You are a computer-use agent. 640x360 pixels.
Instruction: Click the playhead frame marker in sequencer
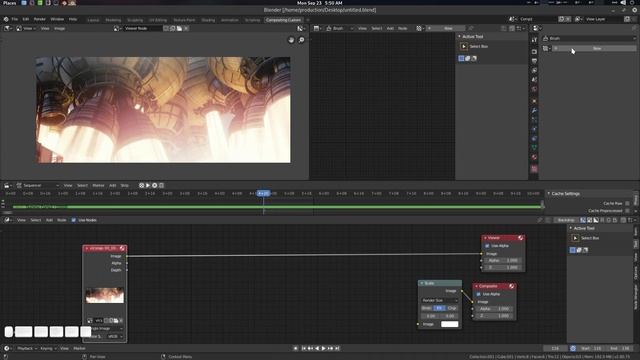click(263, 193)
